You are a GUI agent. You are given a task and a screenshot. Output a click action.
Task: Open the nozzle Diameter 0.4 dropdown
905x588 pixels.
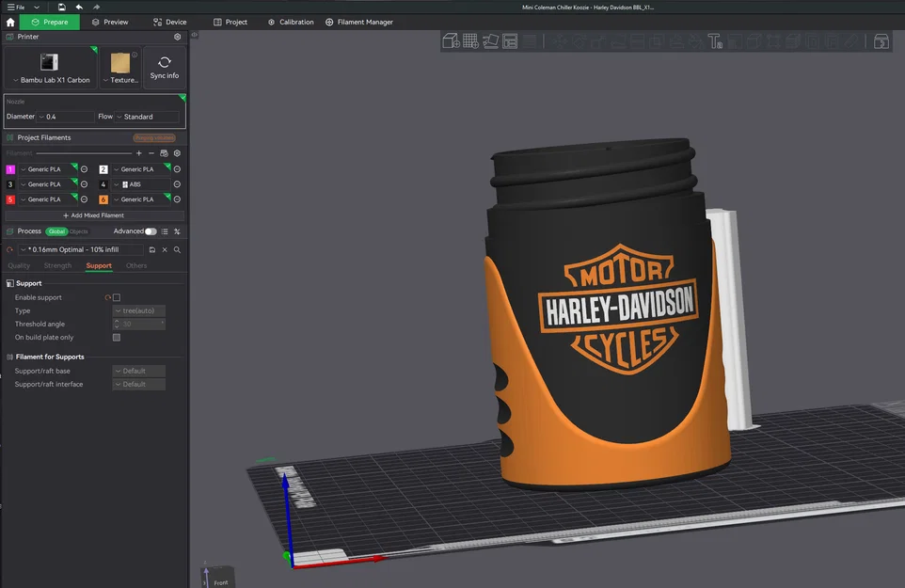pos(65,117)
